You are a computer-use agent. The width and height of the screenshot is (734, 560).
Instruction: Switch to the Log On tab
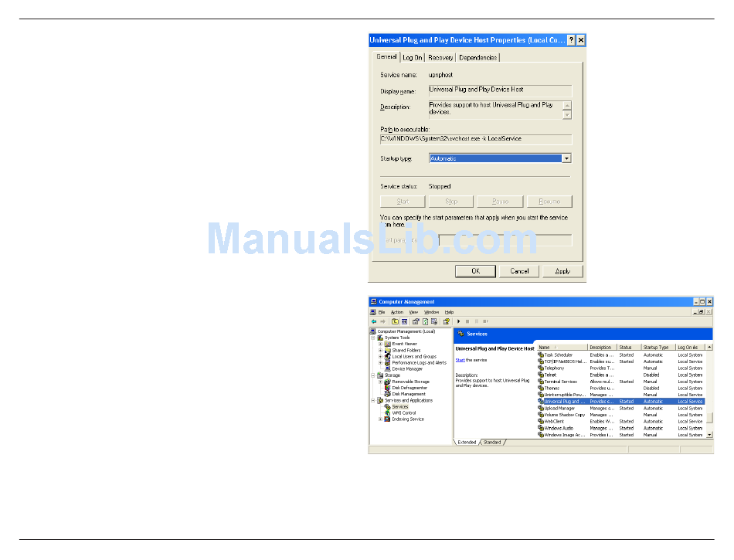(413, 57)
